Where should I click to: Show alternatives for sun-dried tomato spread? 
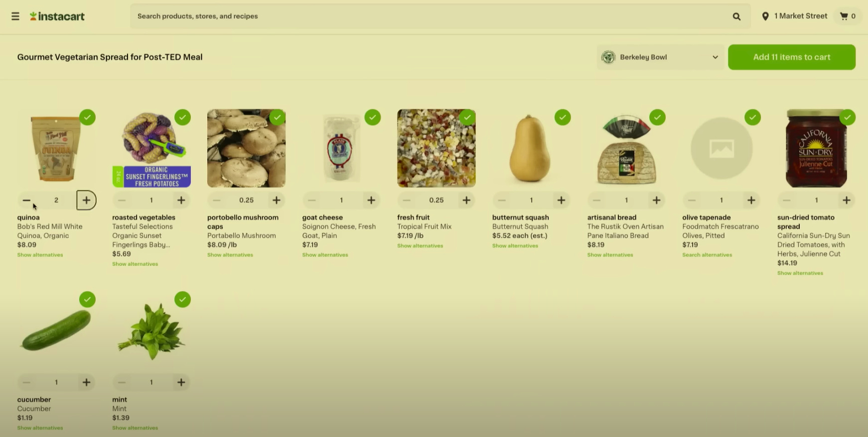click(x=800, y=273)
